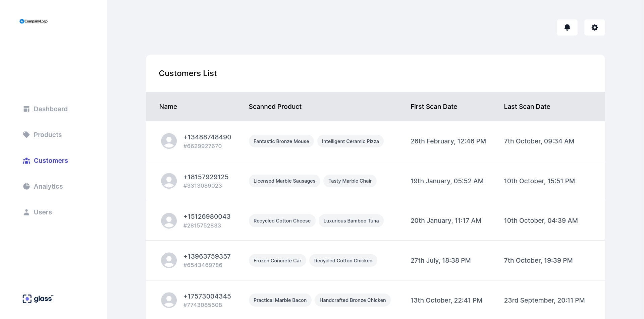Viewport: 644px width, 319px height.
Task: Select phone number +15126980043
Action: [207, 216]
